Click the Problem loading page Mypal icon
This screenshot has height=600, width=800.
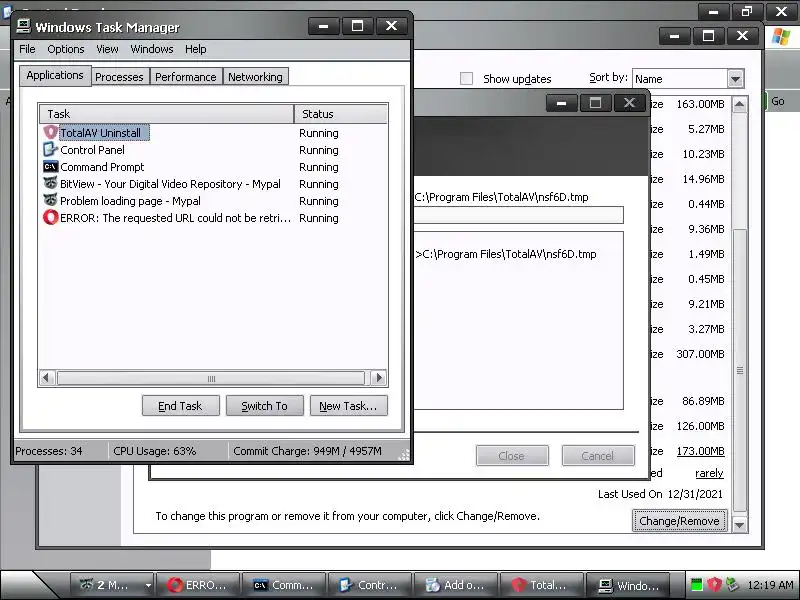pos(50,200)
